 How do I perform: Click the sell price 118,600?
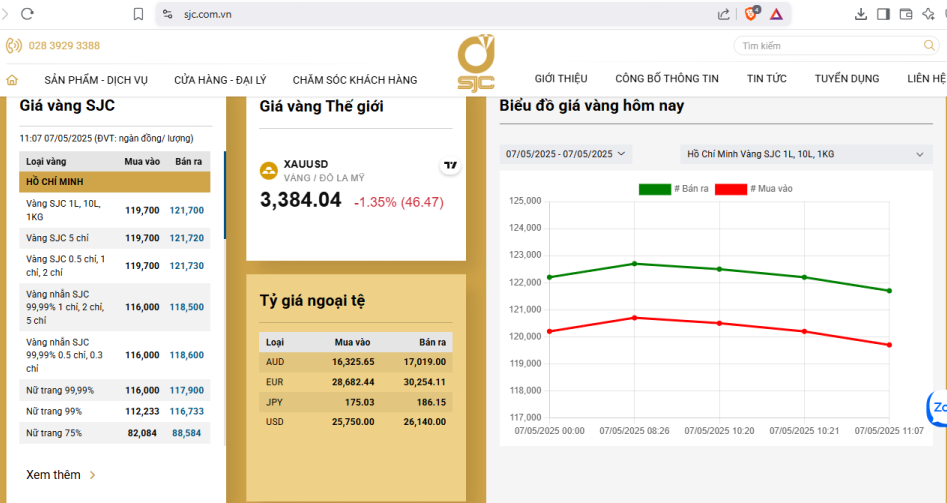tap(187, 356)
